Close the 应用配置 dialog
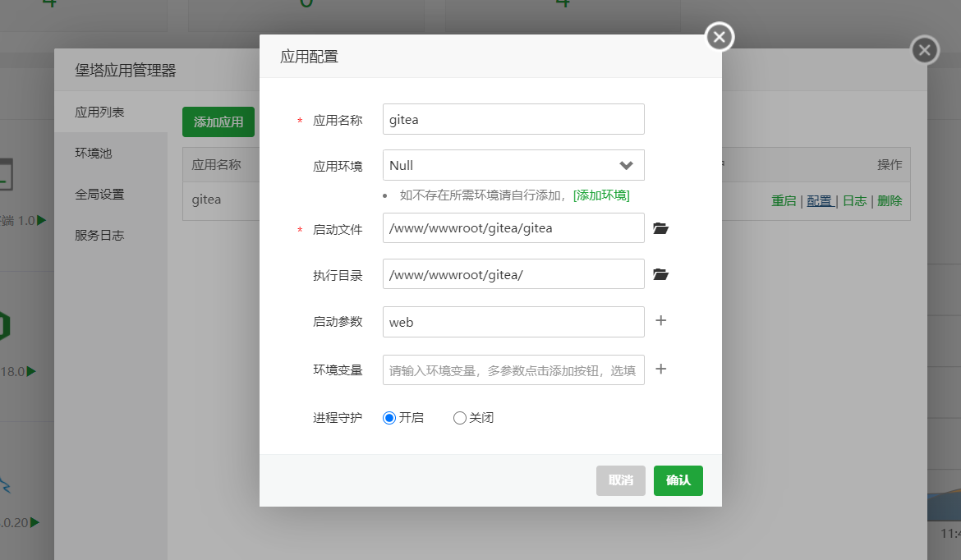The width and height of the screenshot is (961, 560). point(720,38)
